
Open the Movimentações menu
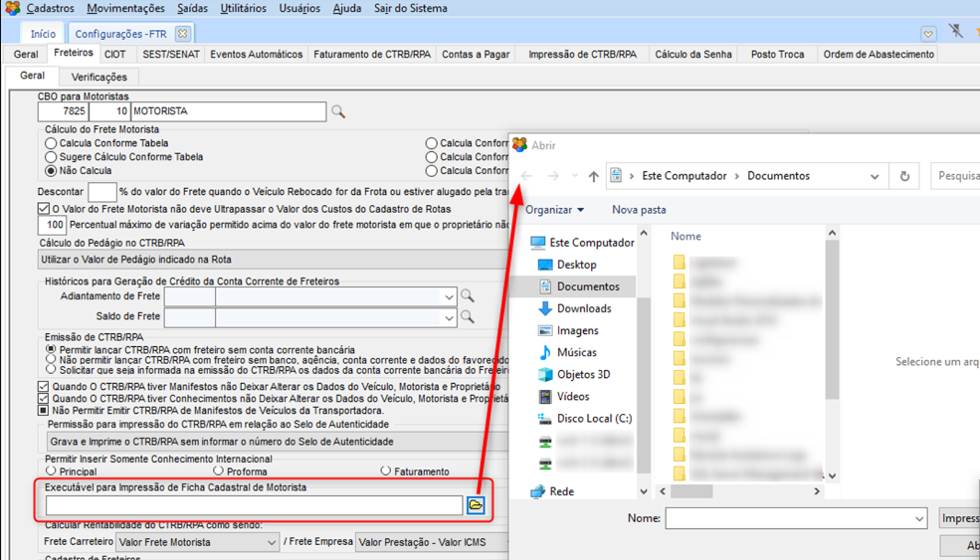coord(125,8)
